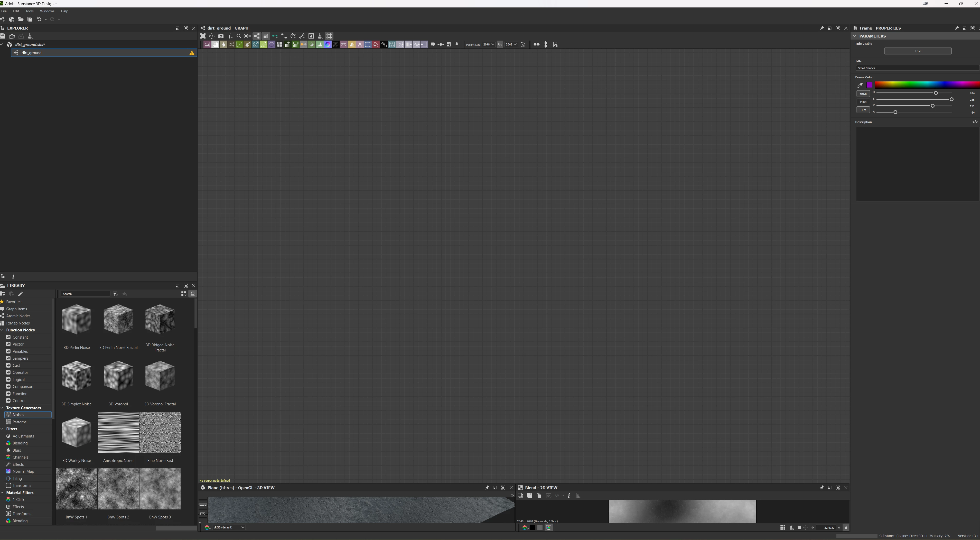Collapse the Function Nodes category
Image resolution: width=980 pixels, height=540 pixels.
(x=2, y=330)
